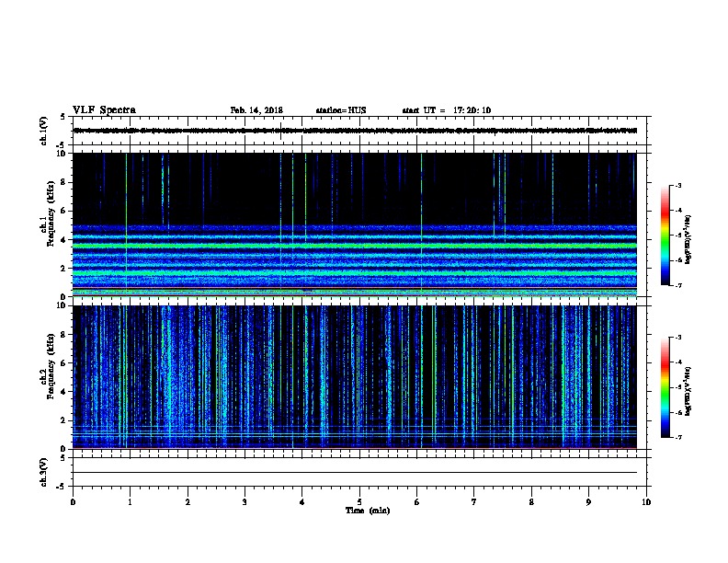Click the time axis tick label 9
Screen dimensions: 728x563
(x=588, y=501)
